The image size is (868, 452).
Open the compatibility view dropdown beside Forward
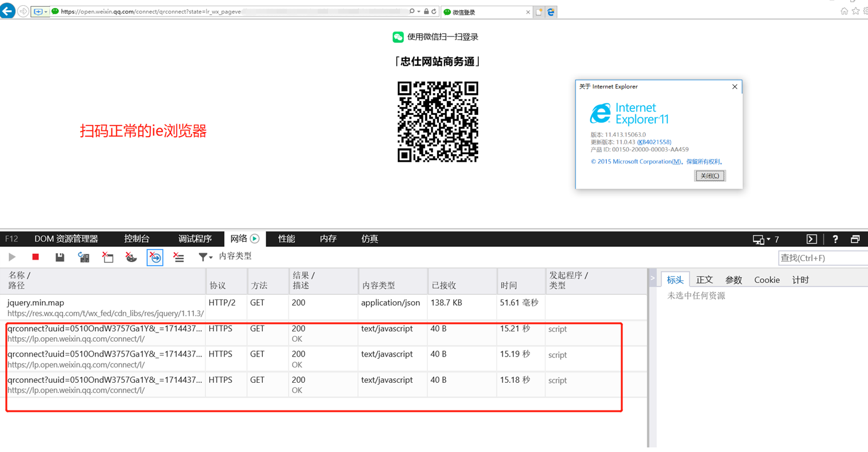[40, 11]
